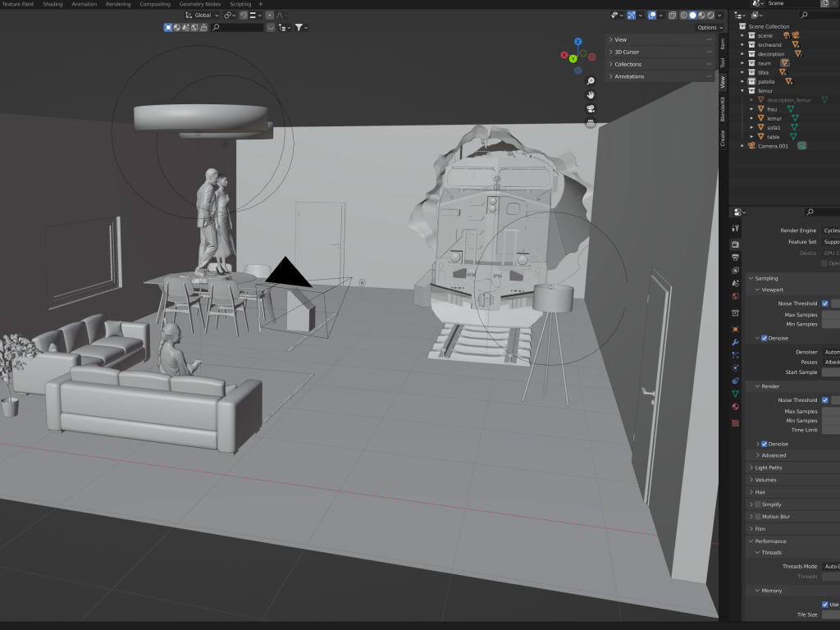Screen dimensions: 840x630
Task: Open the Render Engine dropdown
Action: pos(831,231)
